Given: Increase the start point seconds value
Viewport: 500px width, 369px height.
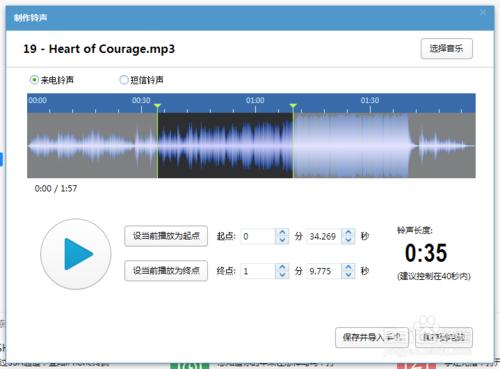Looking at the screenshot, I should pos(348,233).
